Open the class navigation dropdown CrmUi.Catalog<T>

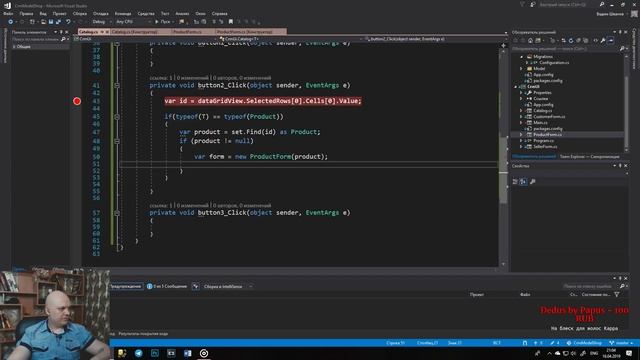(290, 39)
